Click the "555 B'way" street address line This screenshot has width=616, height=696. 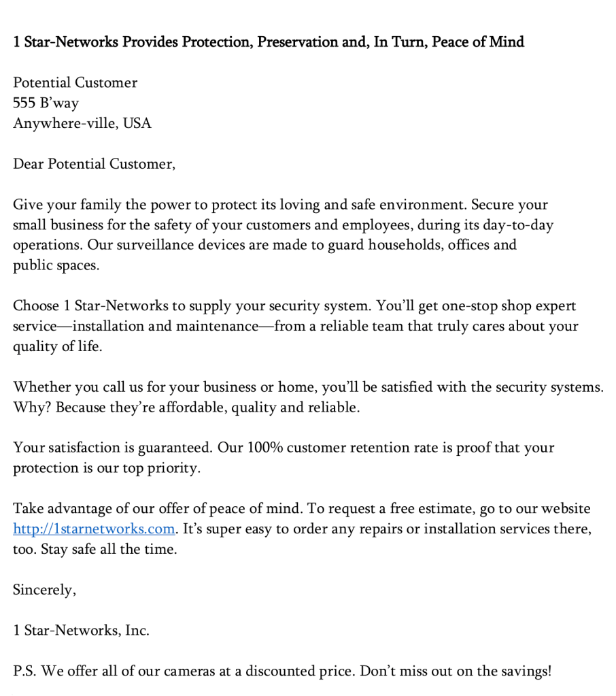(46, 103)
